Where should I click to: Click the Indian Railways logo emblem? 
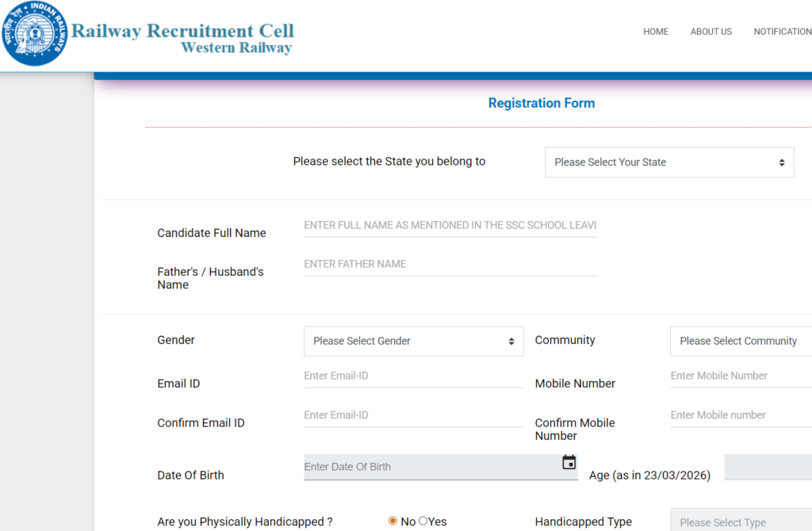pos(35,33)
